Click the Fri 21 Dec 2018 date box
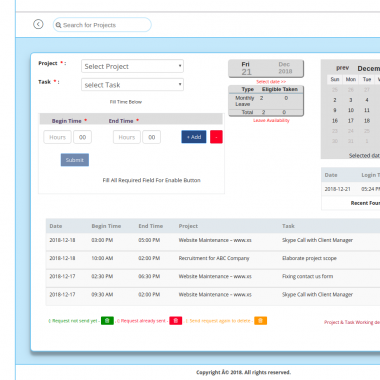380x380 pixels. pos(266,68)
